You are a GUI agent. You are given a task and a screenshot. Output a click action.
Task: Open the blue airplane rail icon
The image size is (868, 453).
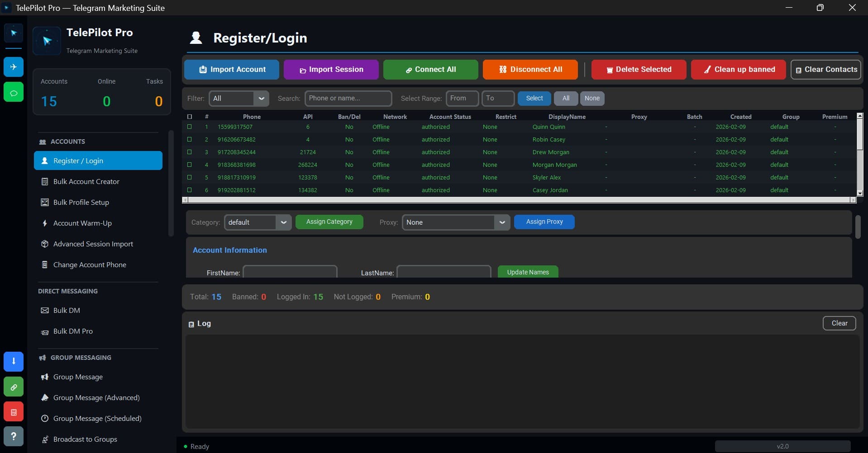14,67
